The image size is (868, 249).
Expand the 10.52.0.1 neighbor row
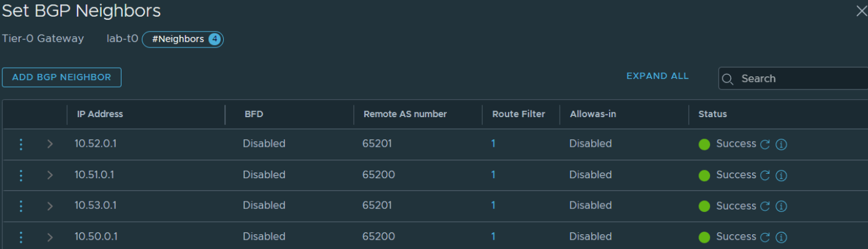[50, 144]
